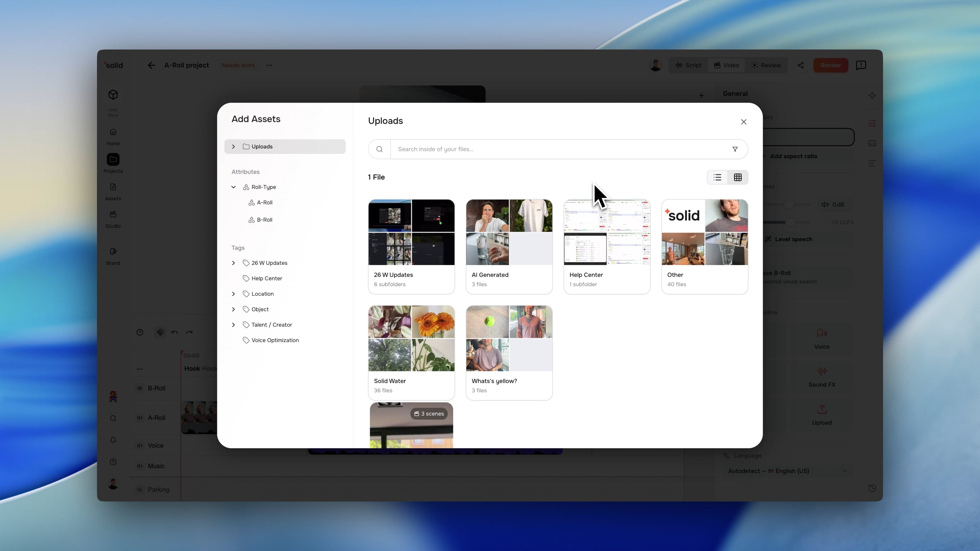Open the 26 W Updates folder card

(411, 246)
